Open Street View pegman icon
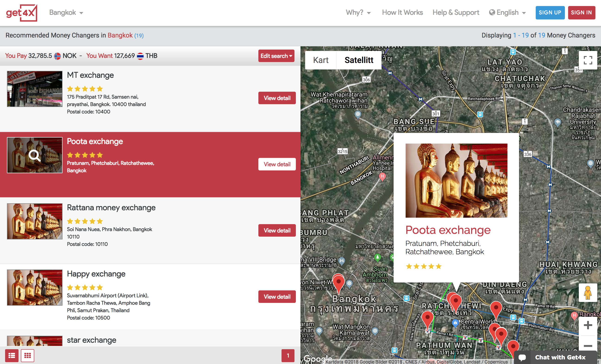 (x=588, y=293)
